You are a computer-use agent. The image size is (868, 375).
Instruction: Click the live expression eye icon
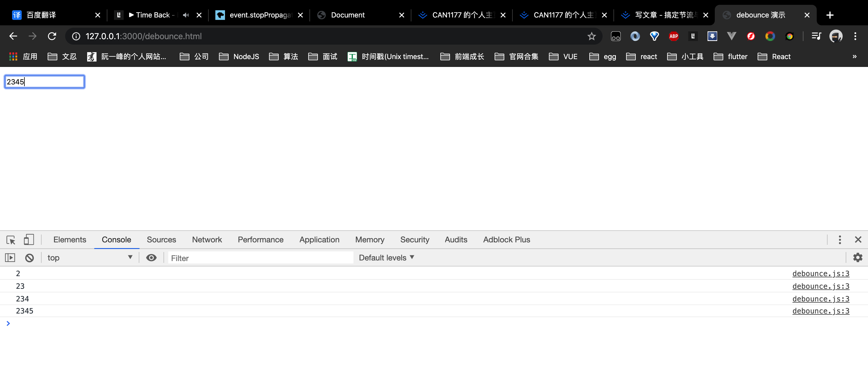coord(151,258)
